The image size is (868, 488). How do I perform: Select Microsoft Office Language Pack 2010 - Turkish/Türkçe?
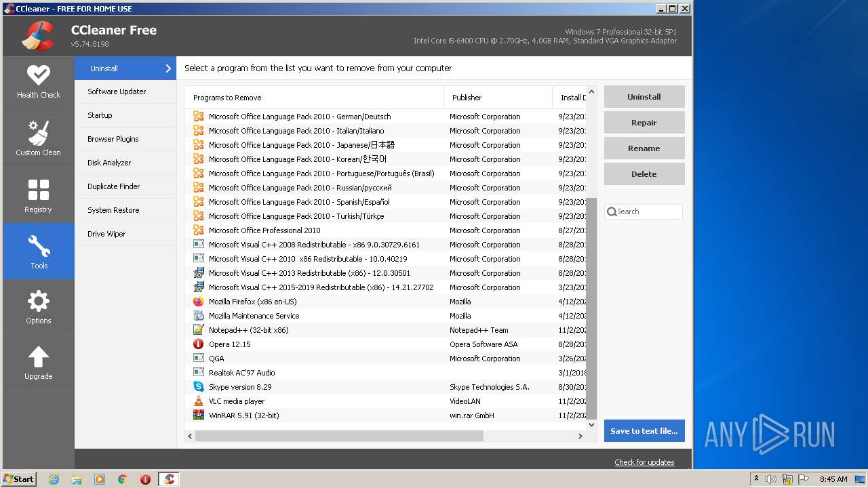pos(385,216)
